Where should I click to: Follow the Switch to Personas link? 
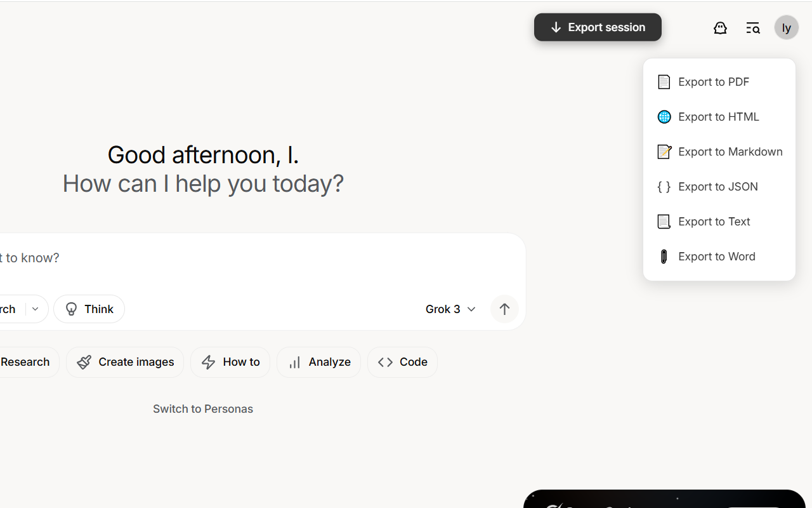203,409
